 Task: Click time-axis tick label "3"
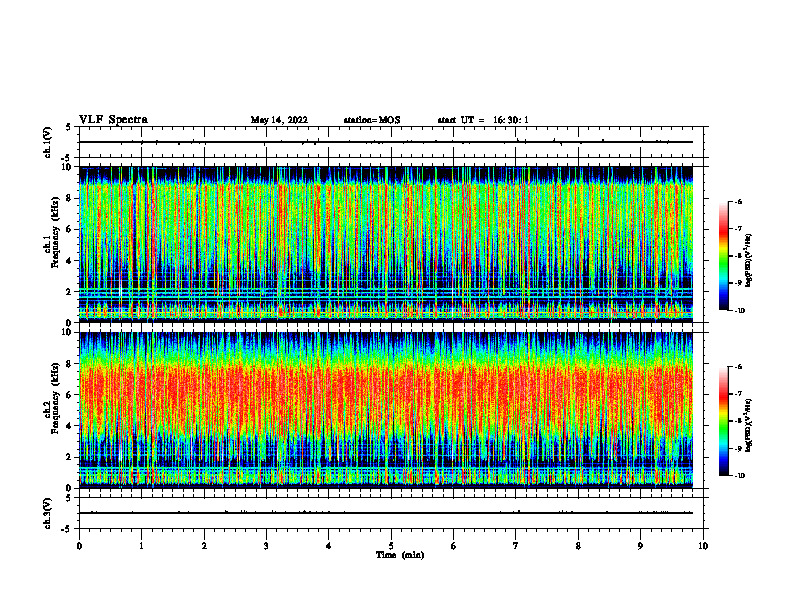tap(266, 546)
